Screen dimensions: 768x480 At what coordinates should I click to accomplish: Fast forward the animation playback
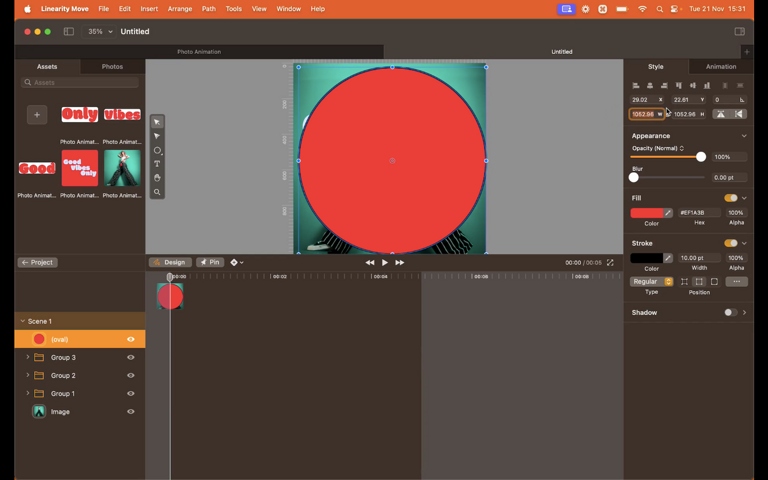point(400,263)
